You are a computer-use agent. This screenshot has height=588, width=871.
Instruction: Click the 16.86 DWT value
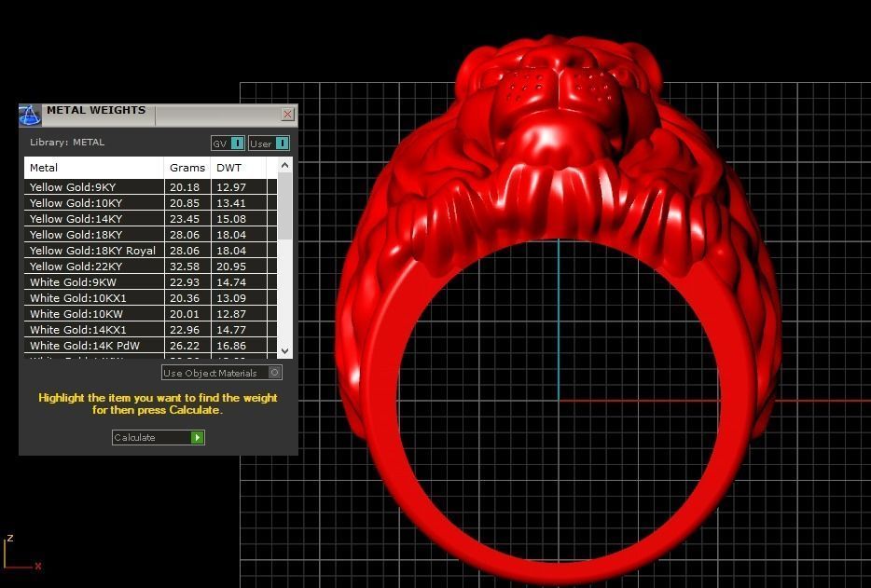pos(231,346)
